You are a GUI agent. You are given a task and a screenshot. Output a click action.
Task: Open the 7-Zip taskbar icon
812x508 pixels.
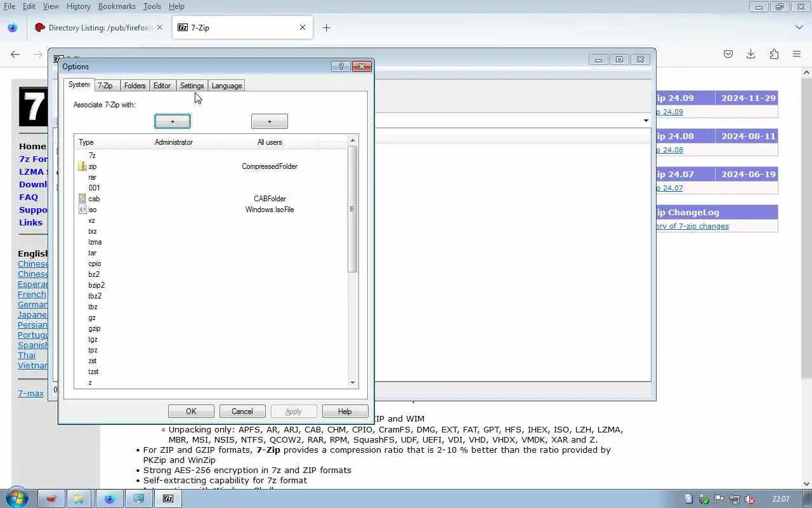point(168,498)
